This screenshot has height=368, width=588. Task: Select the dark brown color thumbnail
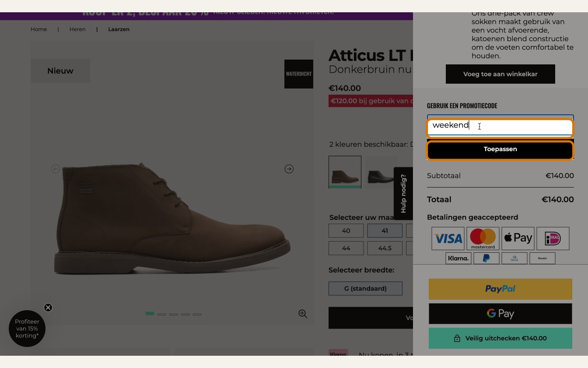pyautogui.click(x=345, y=172)
